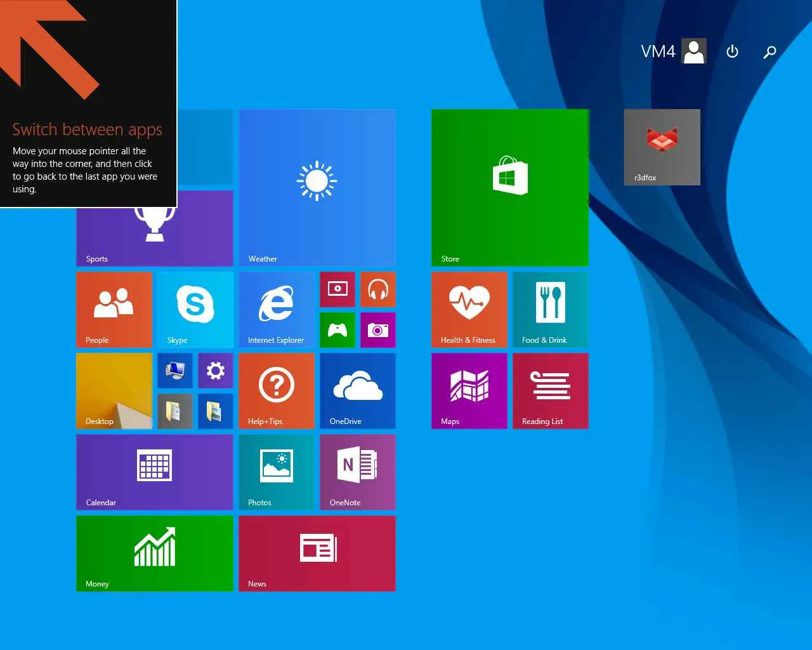Open the Search charm magnifier
The image size is (812, 650).
pyautogui.click(x=769, y=51)
